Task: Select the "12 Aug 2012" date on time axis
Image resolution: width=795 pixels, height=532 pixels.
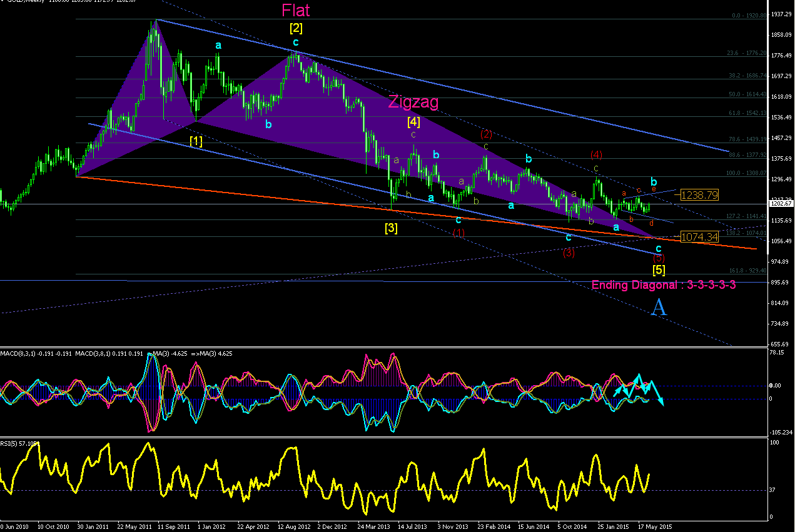Action: click(294, 526)
